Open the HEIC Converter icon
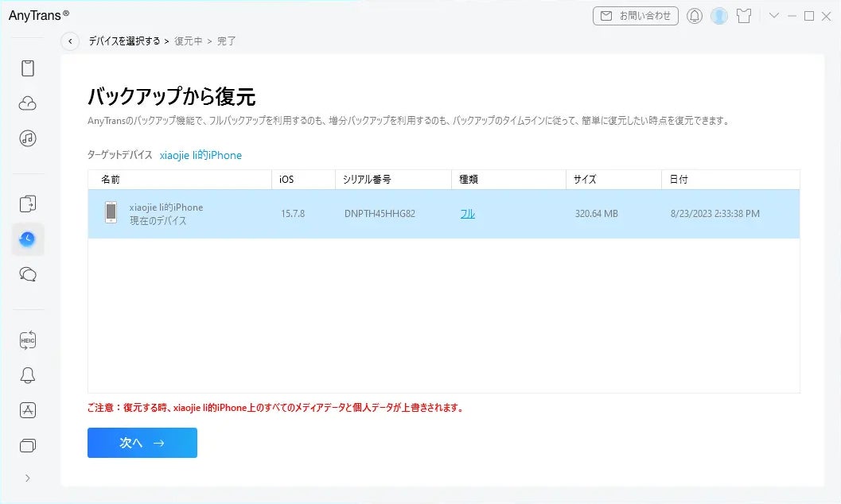Viewport: 841px width, 504px height. pos(28,340)
